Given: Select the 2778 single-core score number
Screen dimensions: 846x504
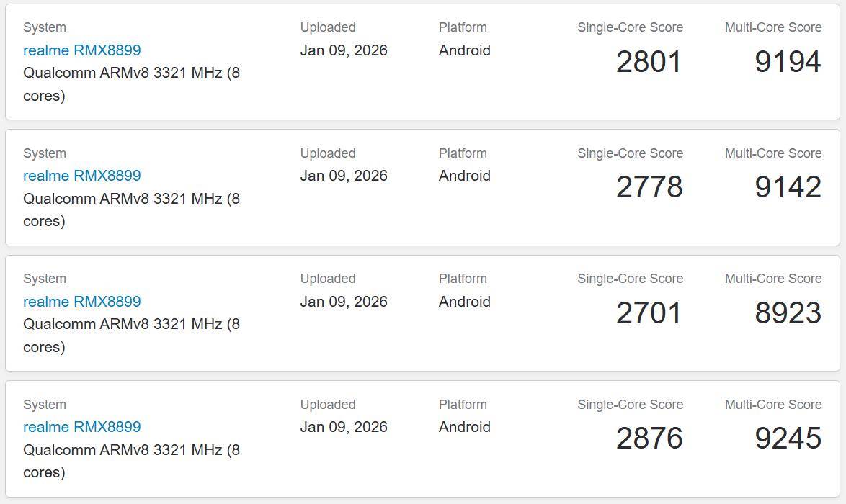Looking at the screenshot, I should pyautogui.click(x=649, y=187).
